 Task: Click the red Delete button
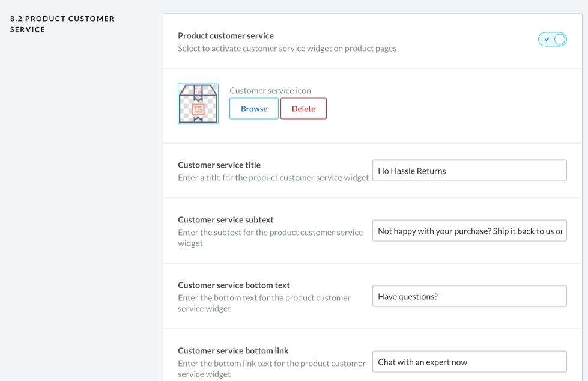pos(303,109)
